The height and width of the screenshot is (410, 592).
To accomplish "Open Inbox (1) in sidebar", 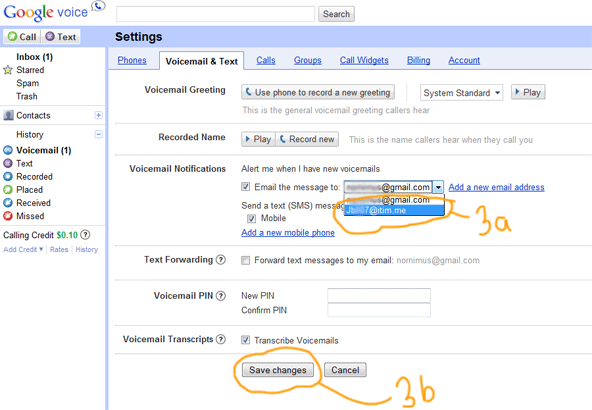I will point(34,57).
